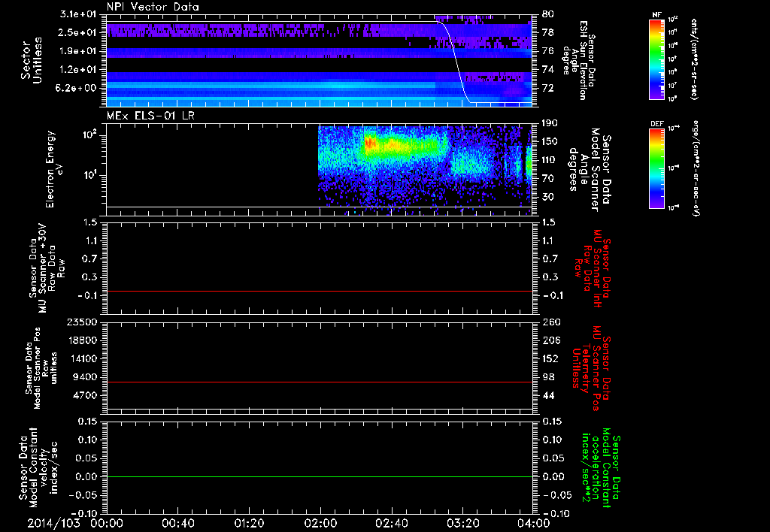This screenshot has height=532, width=770.
Task: Click the '9400' scanner position tick label
Action: coord(84,377)
